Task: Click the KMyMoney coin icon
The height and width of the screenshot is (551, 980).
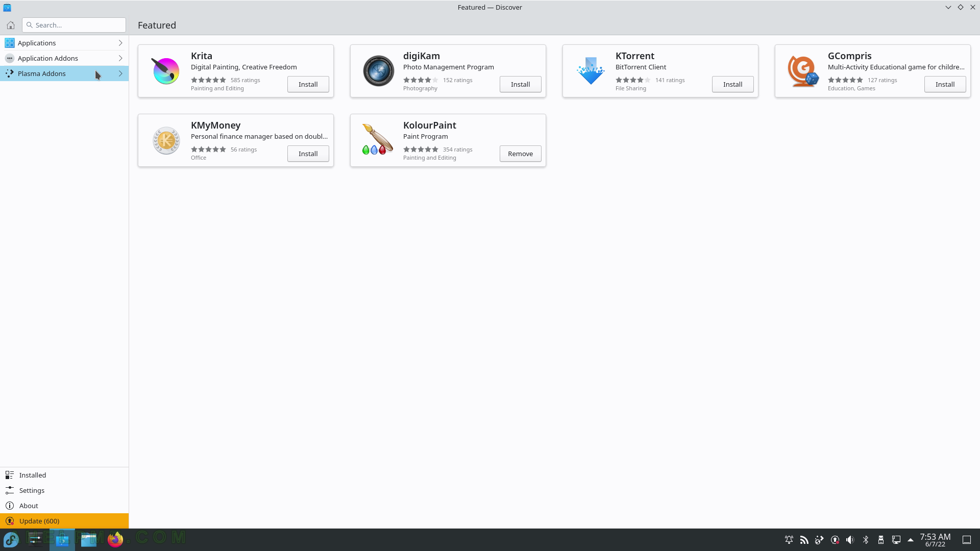Action: (x=166, y=140)
